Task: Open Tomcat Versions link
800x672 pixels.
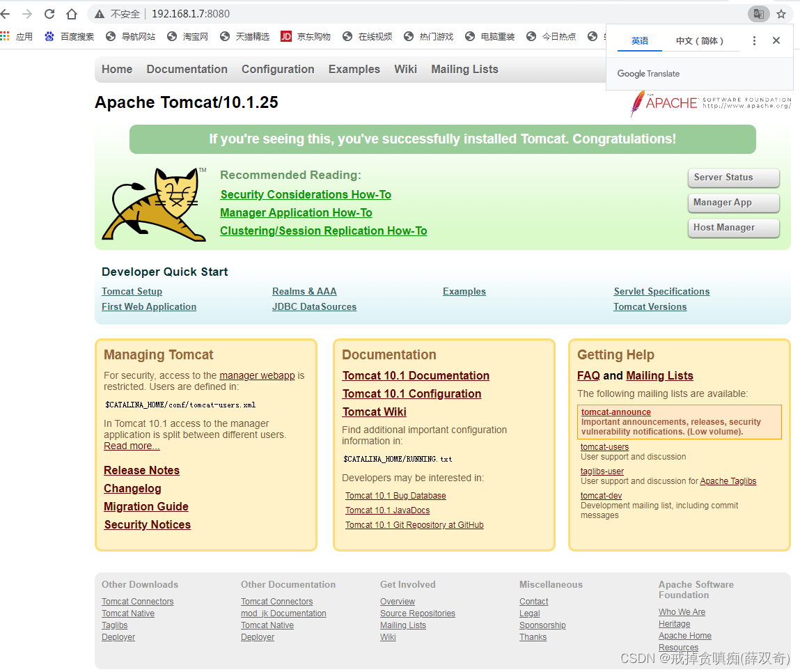Action: point(650,306)
